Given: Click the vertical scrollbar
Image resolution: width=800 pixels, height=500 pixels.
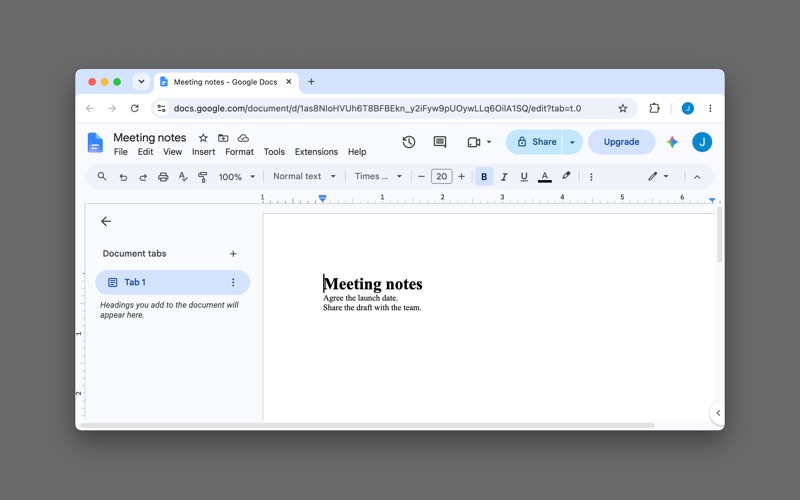Looking at the screenshot, I should (719, 235).
